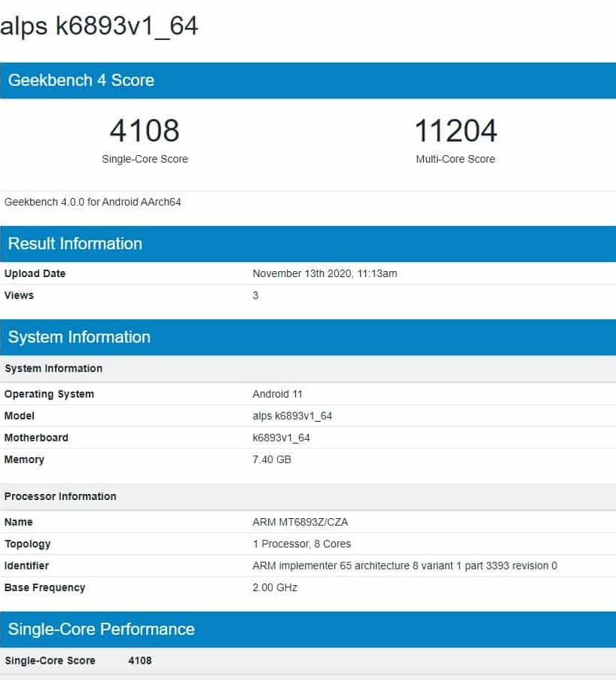Click the "ARM implementer 65 architecture 8" identifier value
Image resolution: width=616 pixels, height=680 pixels.
click(x=404, y=566)
